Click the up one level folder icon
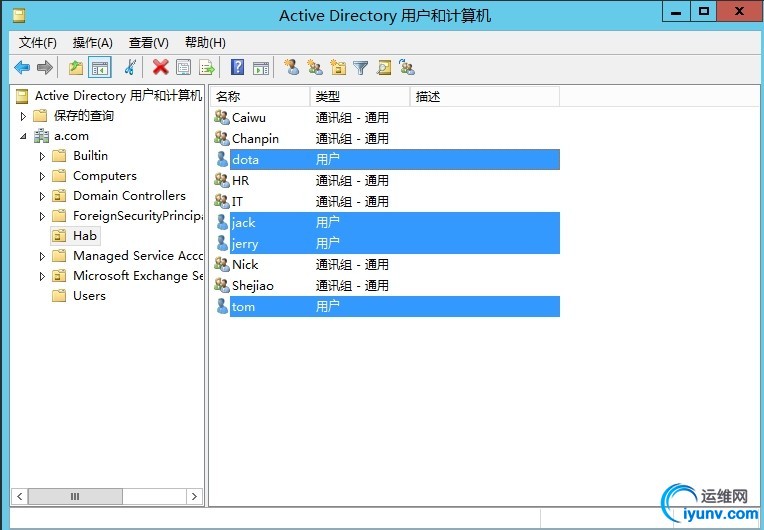The image size is (764, 530). click(76, 68)
